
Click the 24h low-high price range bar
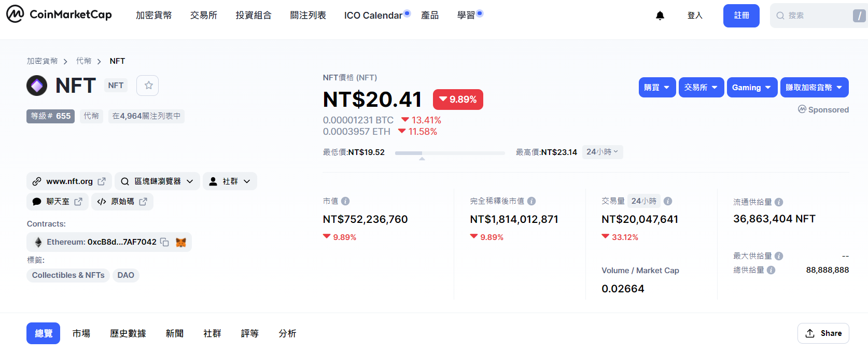pos(450,153)
